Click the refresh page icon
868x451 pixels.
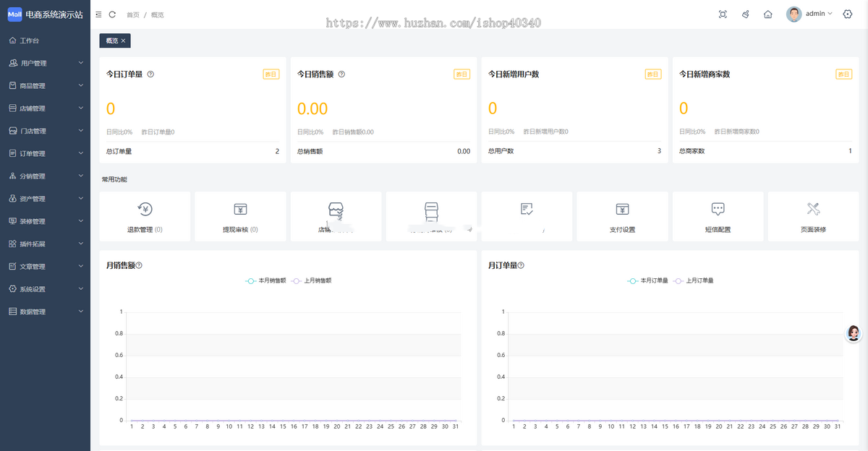[x=112, y=14]
